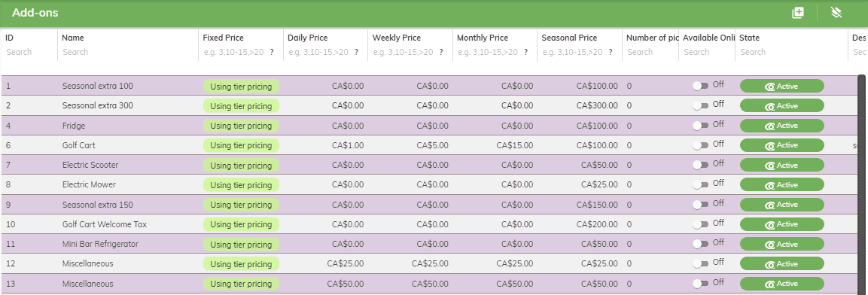Click the add new add-on icon

pos(798,13)
